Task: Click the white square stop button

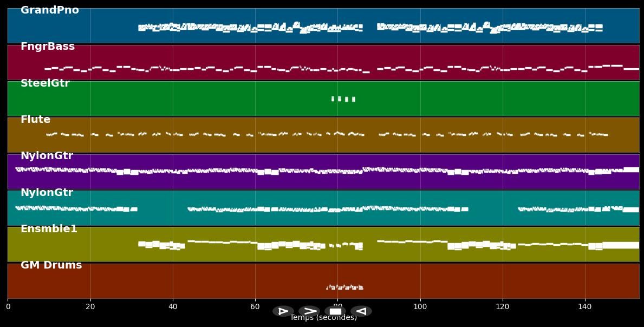Action: click(x=335, y=311)
